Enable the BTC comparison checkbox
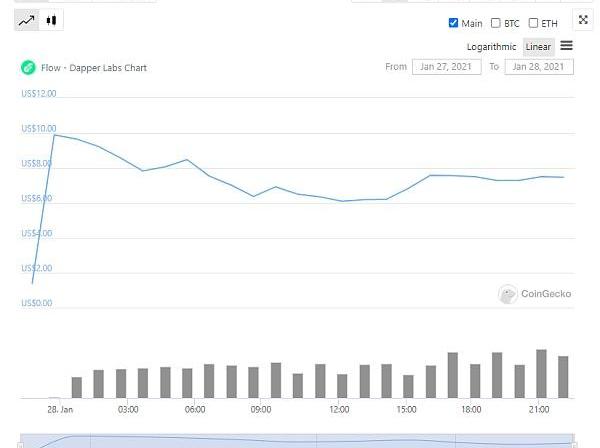The image size is (600, 448). (495, 23)
